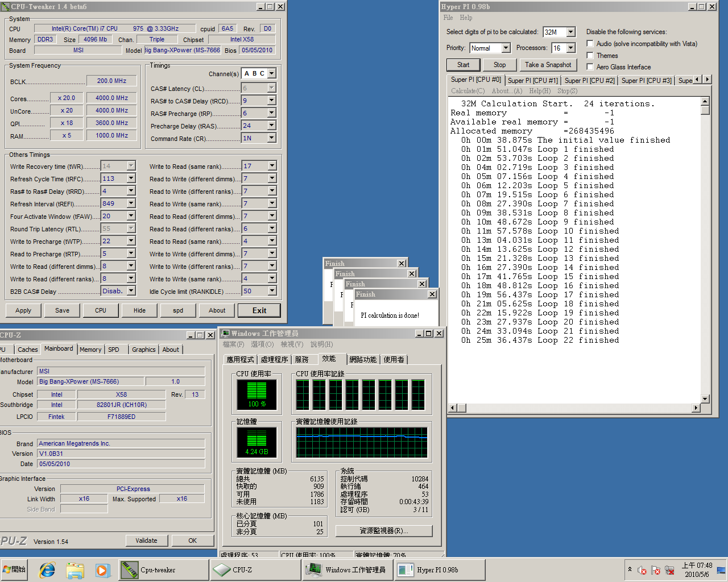Open Windows Explorer folder icon in taskbar
This screenshot has height=582, width=728.
click(75, 569)
